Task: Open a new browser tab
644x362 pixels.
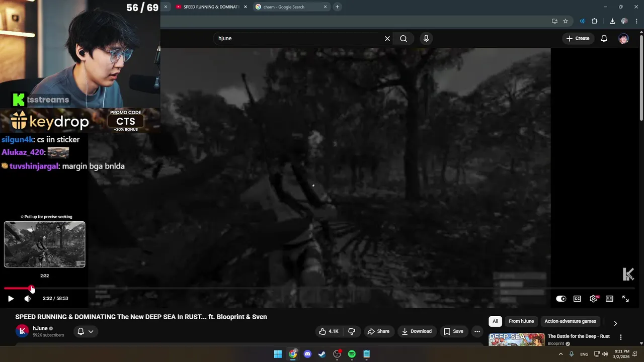Action: (x=337, y=7)
